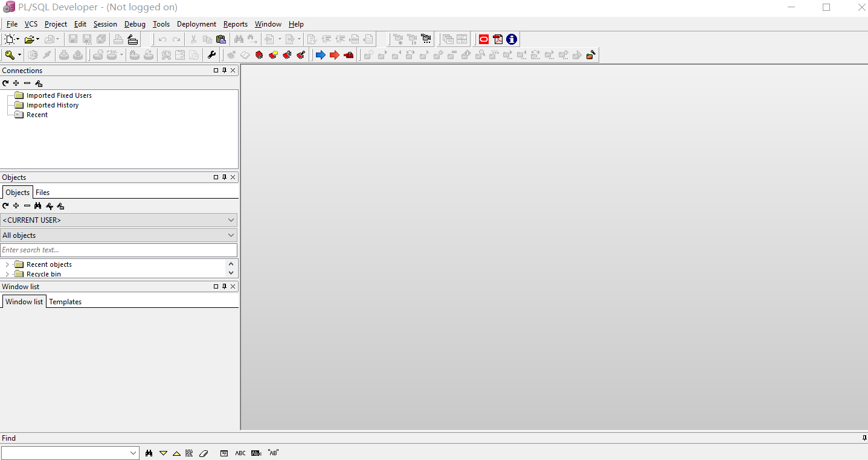
Task: Click the single floppy Save icon
Action: coord(72,39)
